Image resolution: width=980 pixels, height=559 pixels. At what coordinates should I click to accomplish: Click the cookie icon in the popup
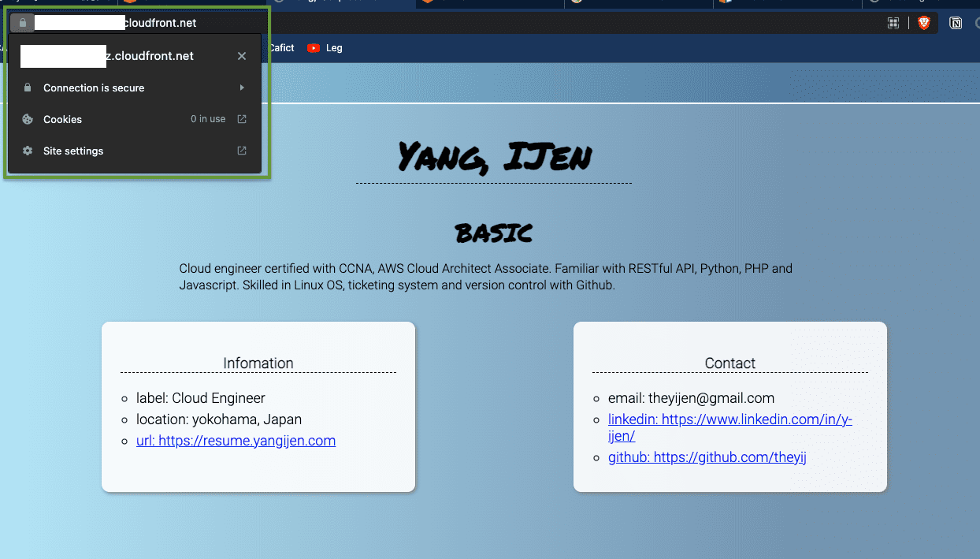click(x=28, y=120)
